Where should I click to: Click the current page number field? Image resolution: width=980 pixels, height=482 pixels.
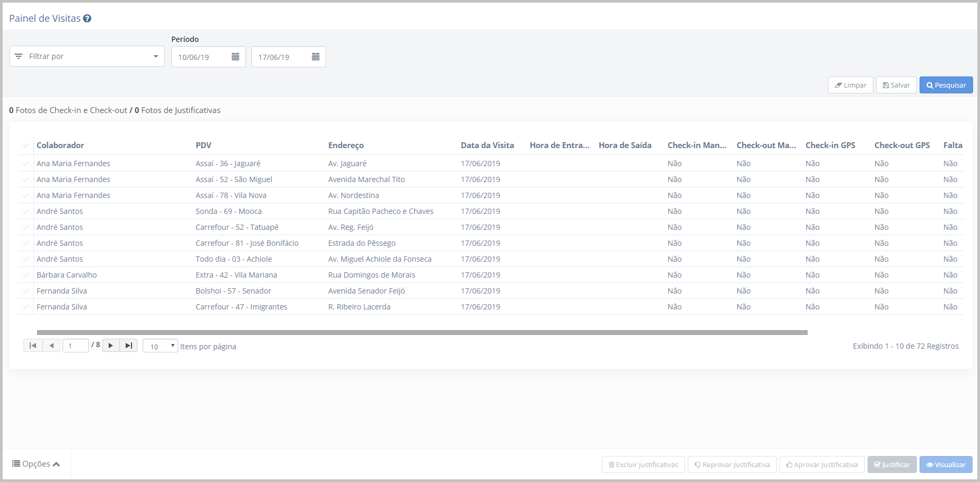coord(75,346)
